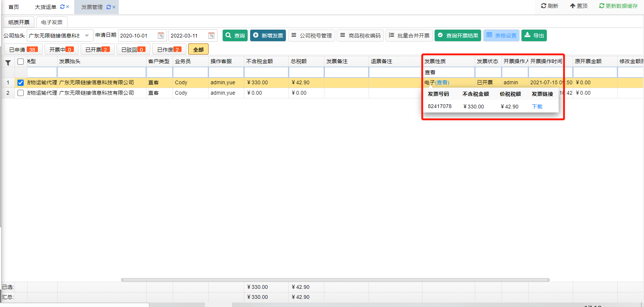Open the start date calendar picker
644x307 pixels.
click(161, 36)
